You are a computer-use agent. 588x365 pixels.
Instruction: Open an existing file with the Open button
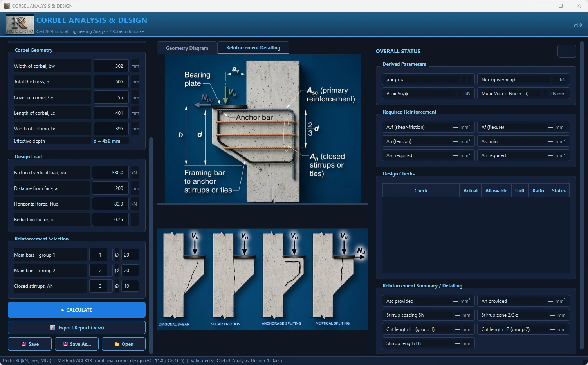pos(124,344)
